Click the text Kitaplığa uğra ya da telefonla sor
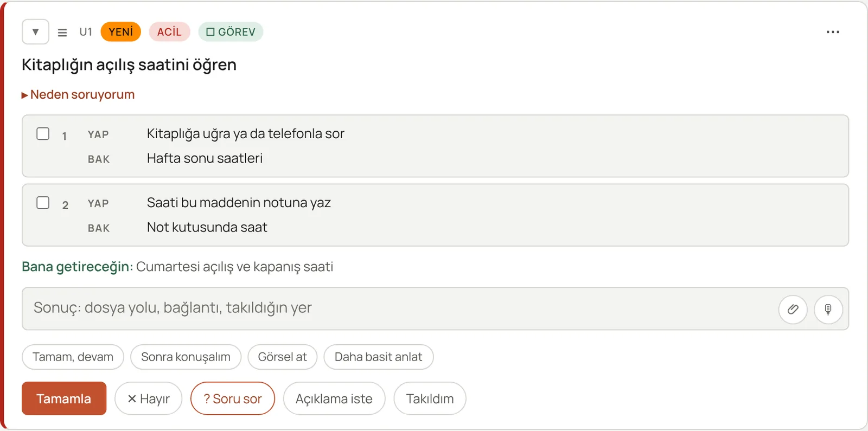The height and width of the screenshot is (431, 868). [x=245, y=134]
